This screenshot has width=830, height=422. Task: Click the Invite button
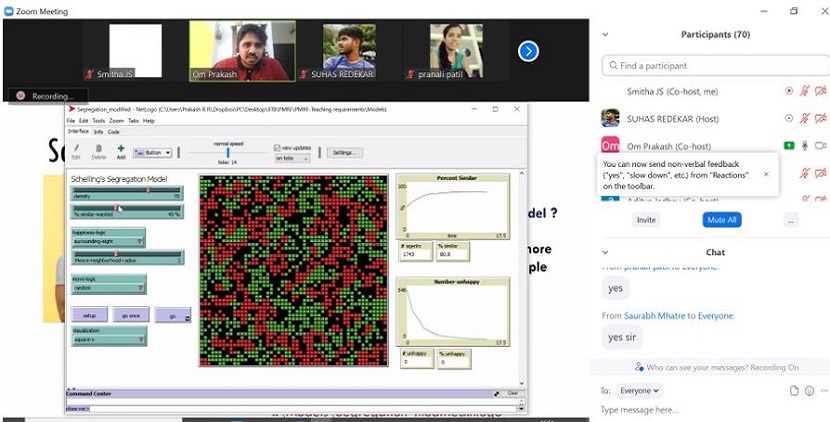coord(646,220)
